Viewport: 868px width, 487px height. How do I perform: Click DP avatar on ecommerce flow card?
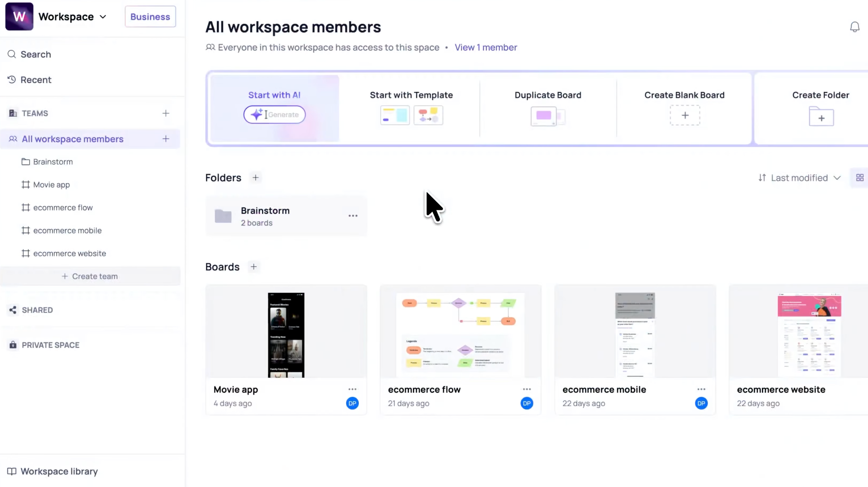click(x=527, y=403)
